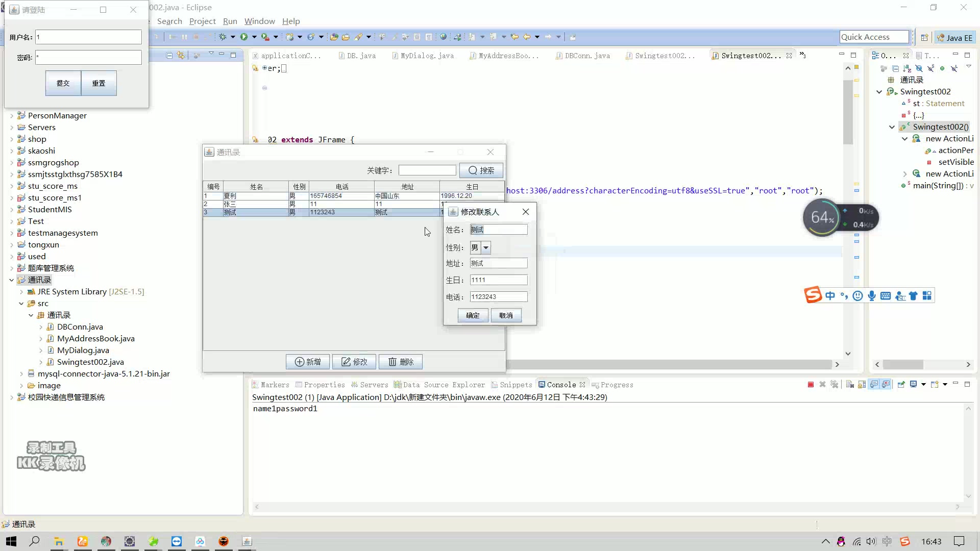This screenshot has height=551, width=980.
Task: Toggle Link with Editor in Package Explorer
Action: [181, 55]
